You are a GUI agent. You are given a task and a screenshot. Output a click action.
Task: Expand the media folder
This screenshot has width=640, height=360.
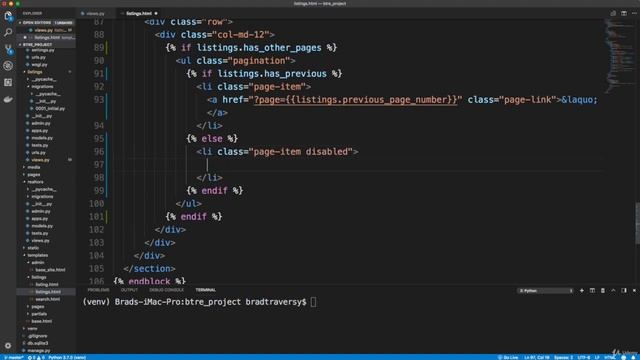(x=33, y=167)
